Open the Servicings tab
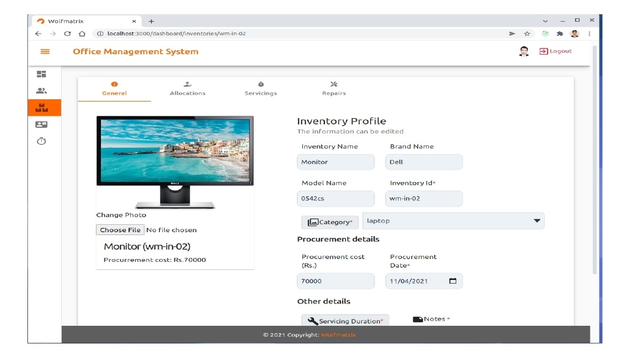Screen dimensions: 627x364 tap(260, 89)
